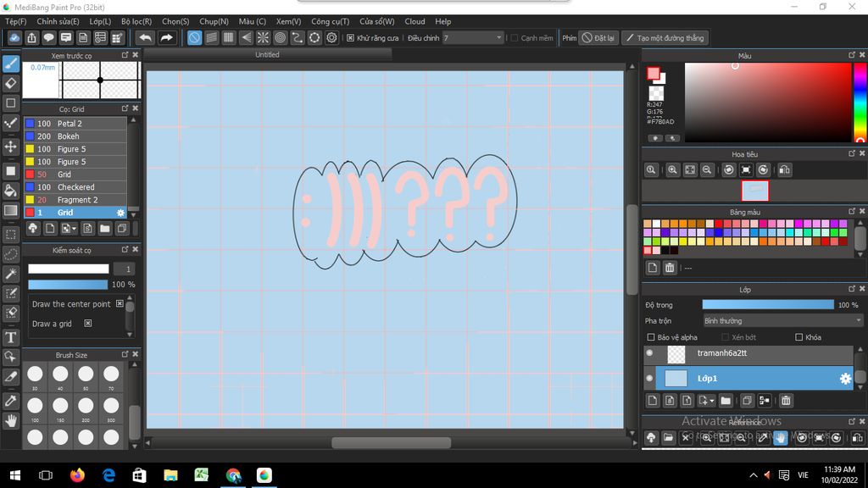Viewport: 868px width, 488px height.
Task: Open the Chỉnh sửa(E) menu
Action: [58, 21]
